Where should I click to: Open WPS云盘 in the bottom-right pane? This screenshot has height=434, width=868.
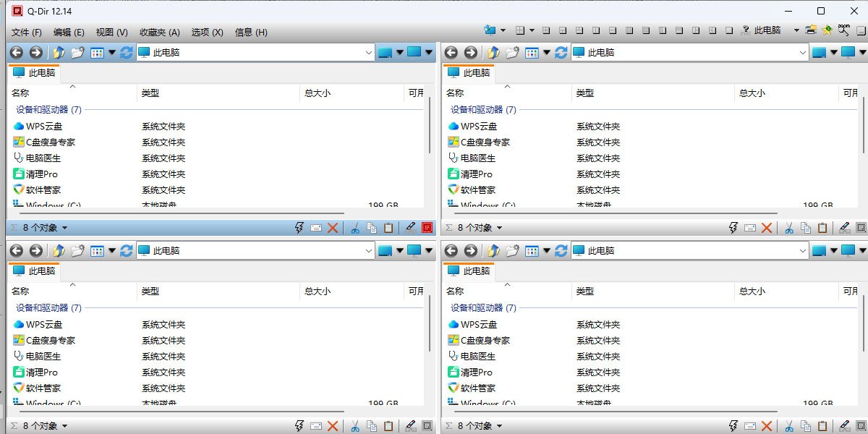click(480, 324)
